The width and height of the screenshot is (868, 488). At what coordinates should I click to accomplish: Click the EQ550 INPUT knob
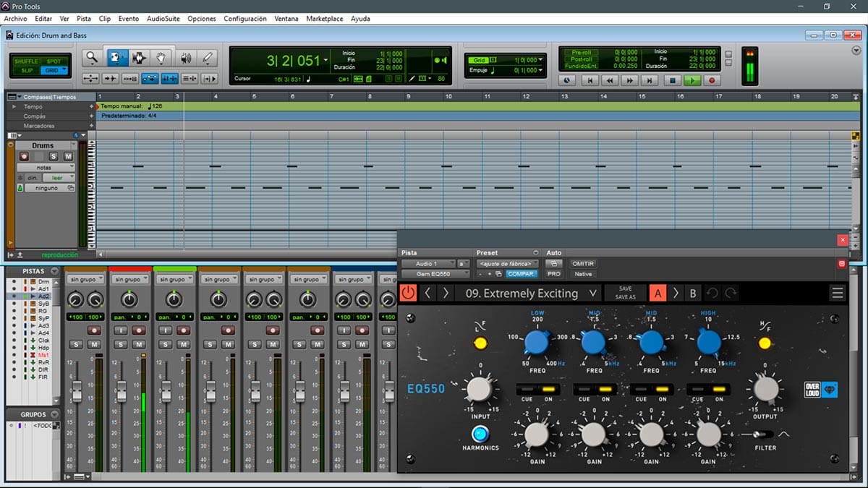point(479,389)
